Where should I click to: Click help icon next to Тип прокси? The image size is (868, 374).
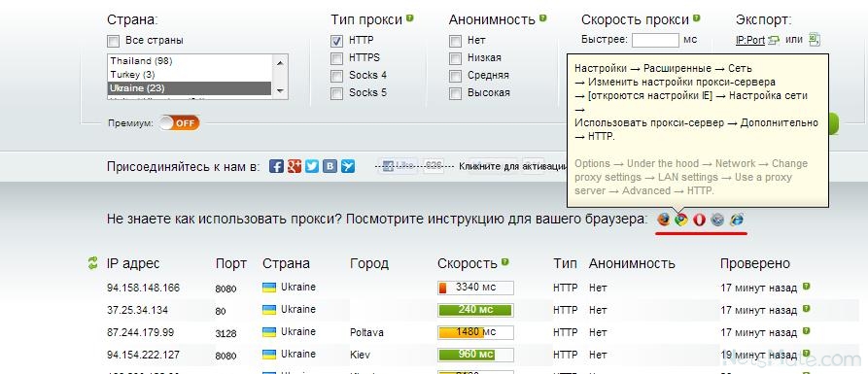tap(409, 18)
